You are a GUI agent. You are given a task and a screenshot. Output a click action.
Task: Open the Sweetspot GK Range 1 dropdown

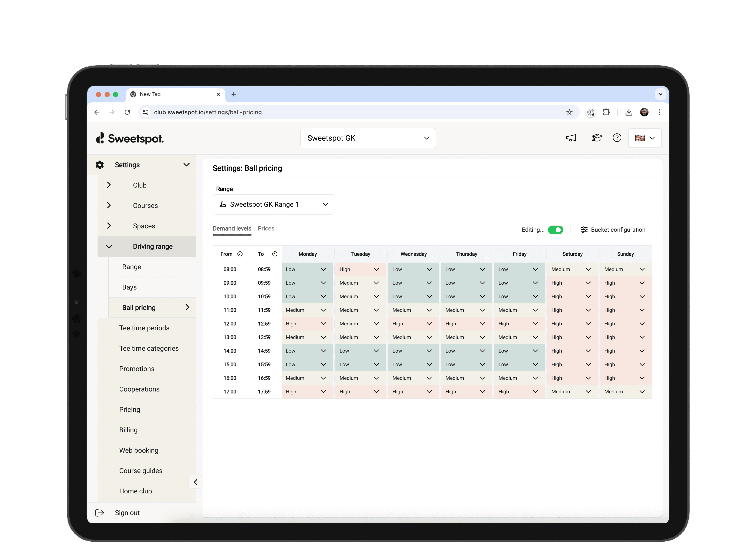point(274,204)
